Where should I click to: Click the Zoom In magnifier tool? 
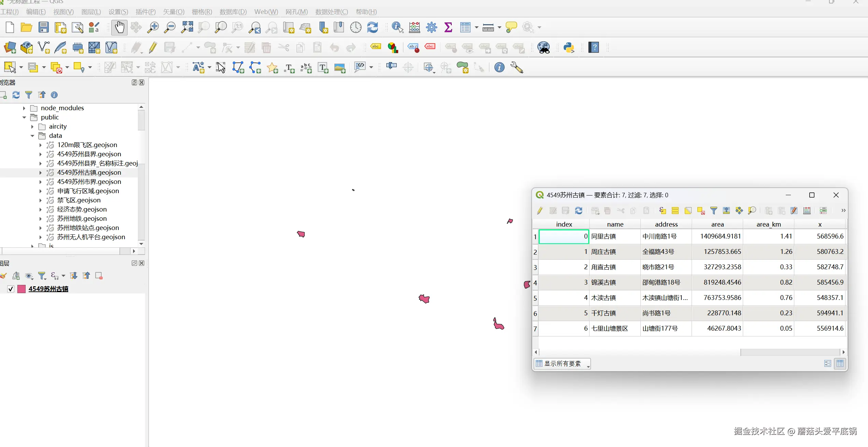pyautogui.click(x=153, y=27)
